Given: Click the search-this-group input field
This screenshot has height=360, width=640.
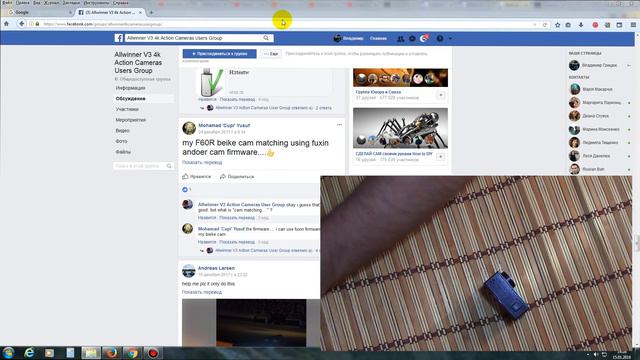Looking at the screenshot, I should tap(139, 166).
